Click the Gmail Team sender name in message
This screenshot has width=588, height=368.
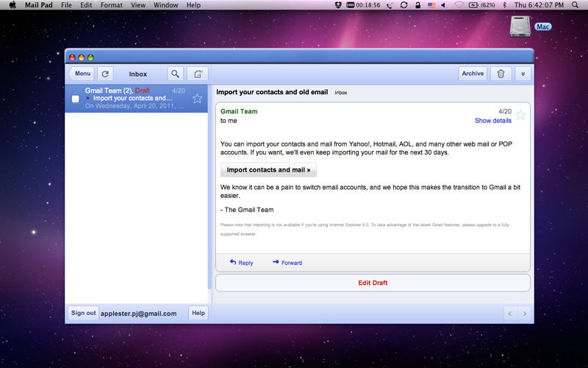click(x=239, y=111)
